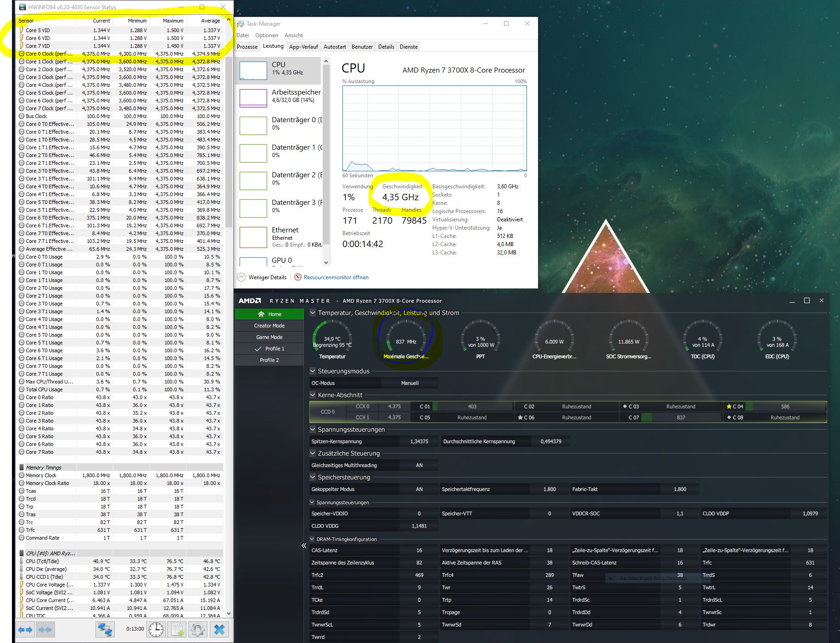Start logging with the sheet-plus icon in HWiNFO
The width and height of the screenshot is (840, 643).
point(177,630)
